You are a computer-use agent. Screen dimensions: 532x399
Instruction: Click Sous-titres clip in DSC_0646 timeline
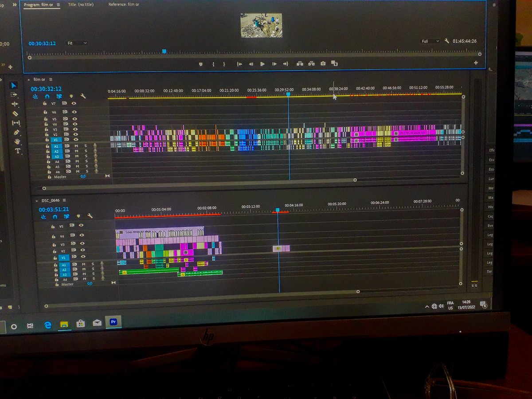pyautogui.click(x=160, y=232)
